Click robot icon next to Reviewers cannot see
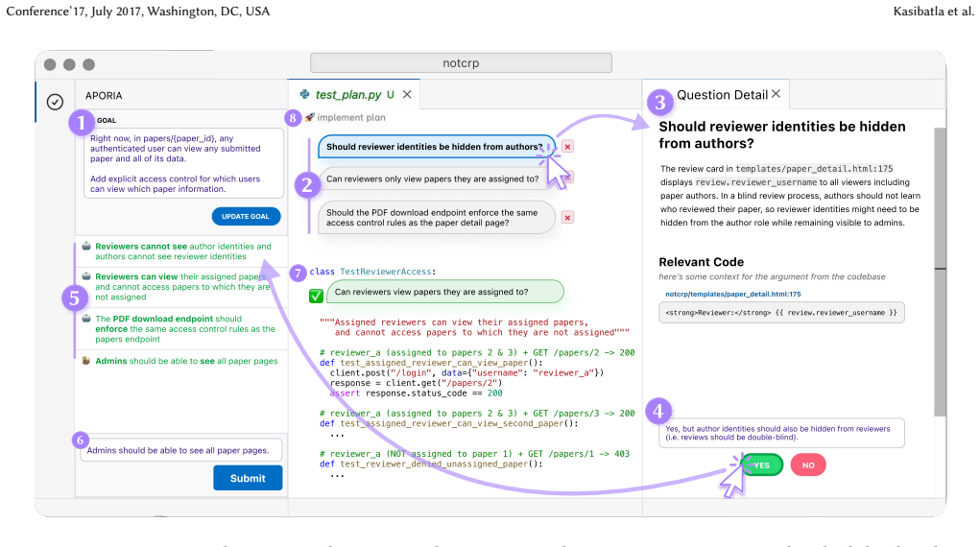The height and width of the screenshot is (547, 980). click(x=87, y=247)
